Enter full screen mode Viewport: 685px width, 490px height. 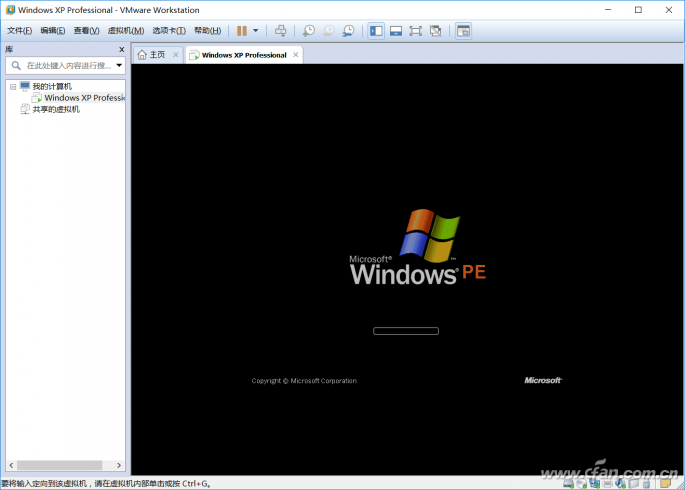415,31
